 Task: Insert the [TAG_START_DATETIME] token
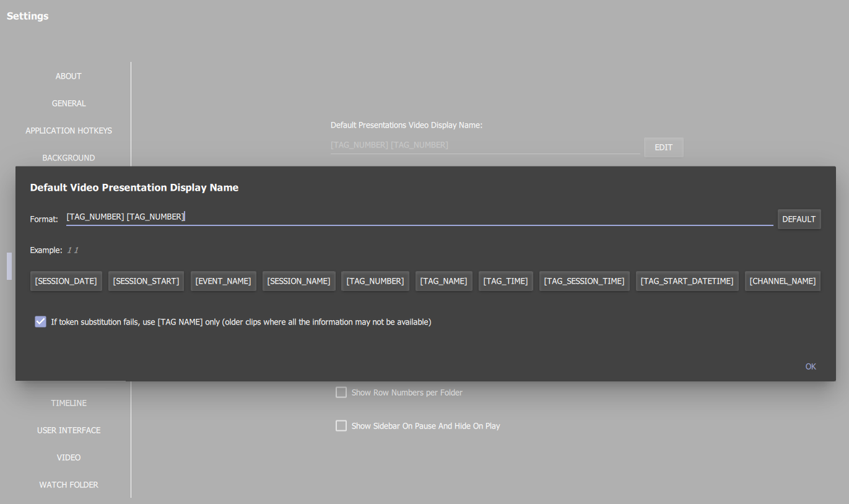click(687, 280)
